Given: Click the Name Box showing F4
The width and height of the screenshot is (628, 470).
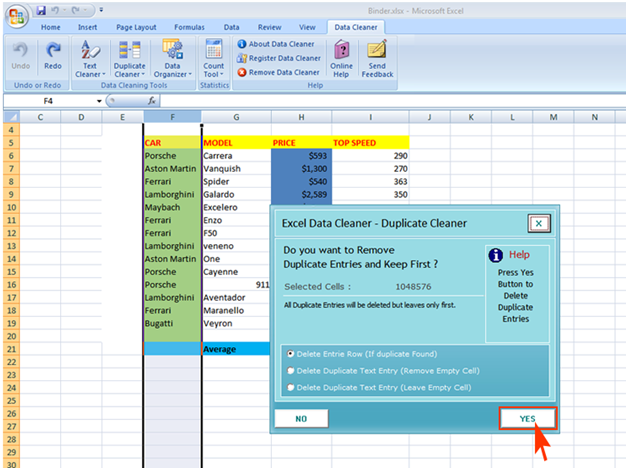Looking at the screenshot, I should pos(48,101).
